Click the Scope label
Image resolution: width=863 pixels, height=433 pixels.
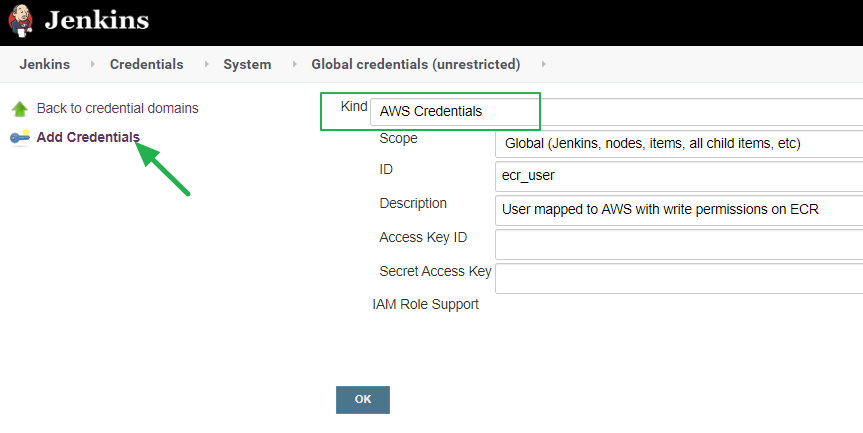click(x=398, y=139)
